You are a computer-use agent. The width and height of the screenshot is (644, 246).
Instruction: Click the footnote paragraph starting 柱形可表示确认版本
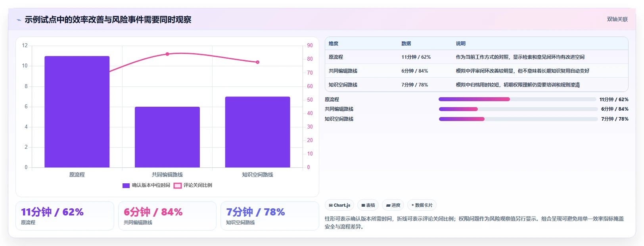pyautogui.click(x=474, y=223)
